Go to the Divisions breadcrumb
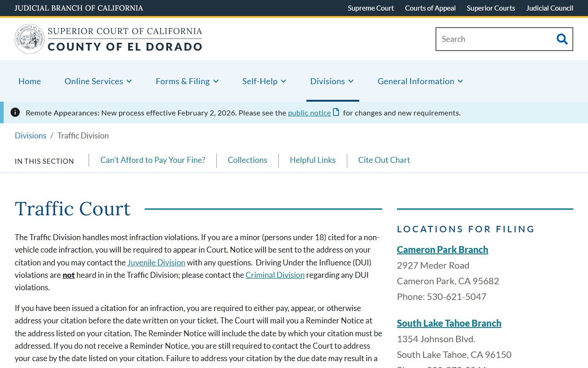Viewport: 588px width, 368px height. [x=30, y=135]
